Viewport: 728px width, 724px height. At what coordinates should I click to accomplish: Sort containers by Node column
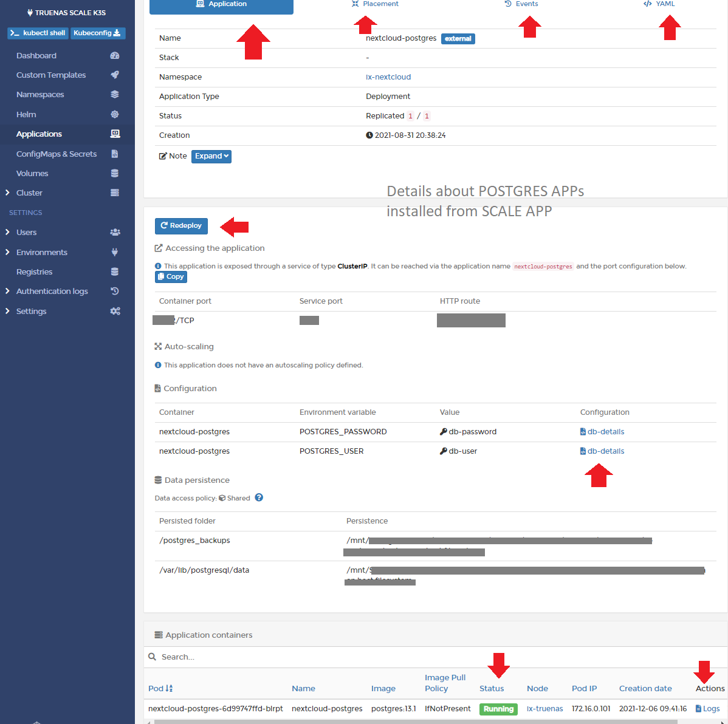click(538, 688)
